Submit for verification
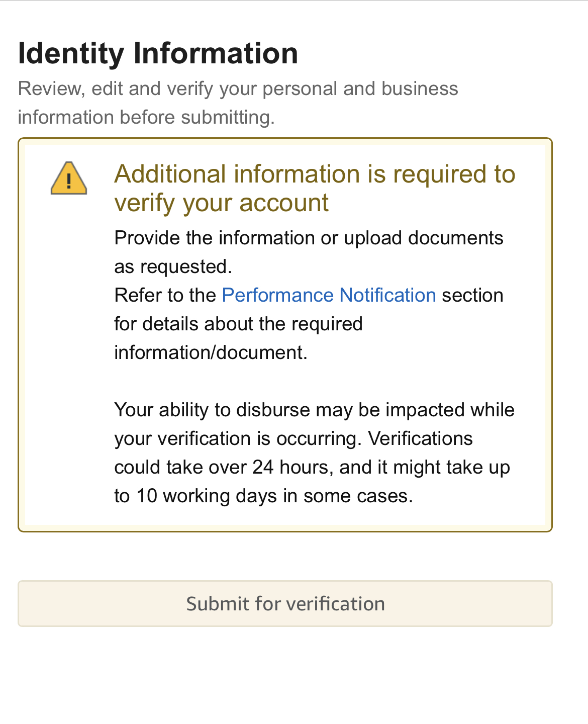The width and height of the screenshot is (588, 724). (x=285, y=603)
